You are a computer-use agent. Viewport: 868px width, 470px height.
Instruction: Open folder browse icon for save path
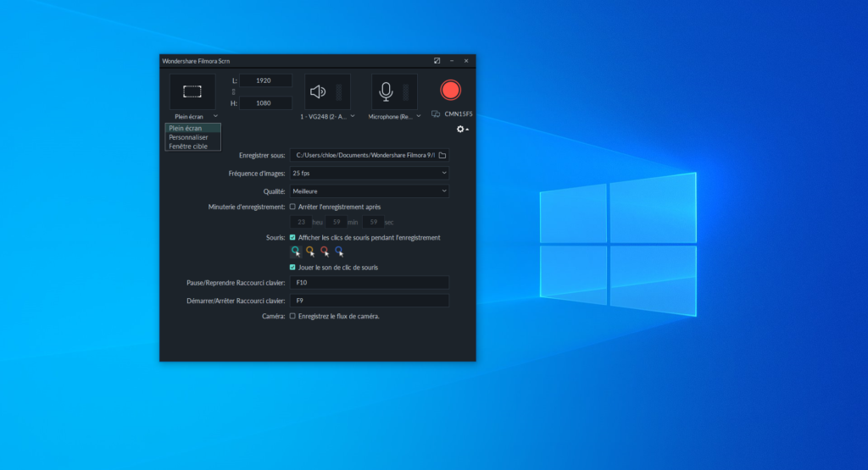[x=442, y=155]
